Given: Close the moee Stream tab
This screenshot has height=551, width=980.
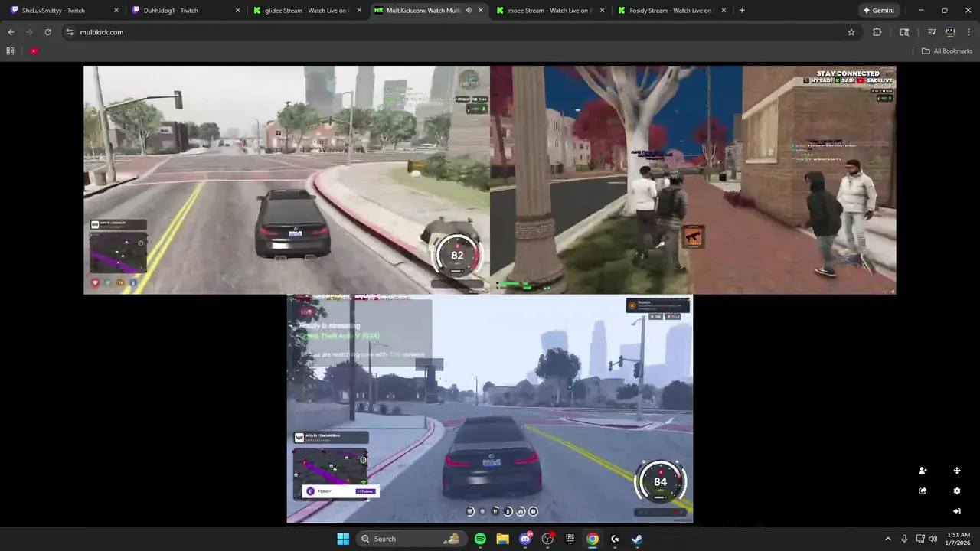Looking at the screenshot, I should coord(602,11).
